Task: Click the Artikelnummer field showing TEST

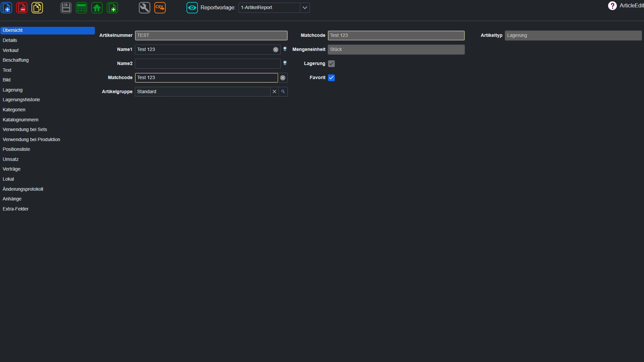Action: pos(211,36)
